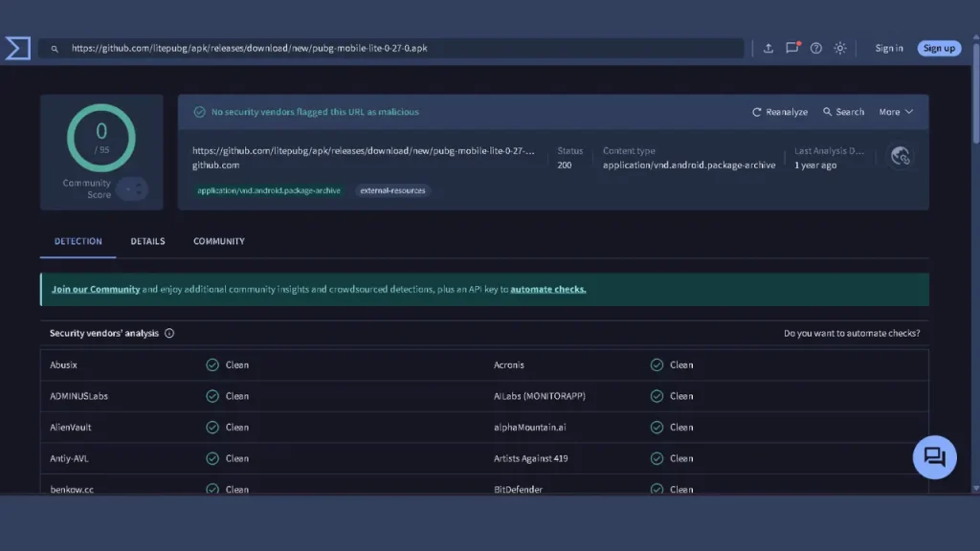Expand the More dropdown menu
This screenshot has width=980, height=551.
[x=896, y=112]
